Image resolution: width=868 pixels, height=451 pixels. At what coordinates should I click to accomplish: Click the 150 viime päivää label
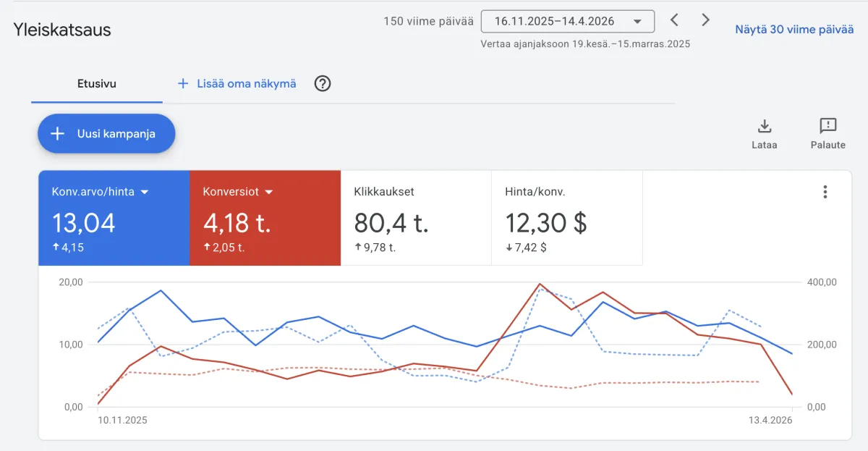point(428,21)
